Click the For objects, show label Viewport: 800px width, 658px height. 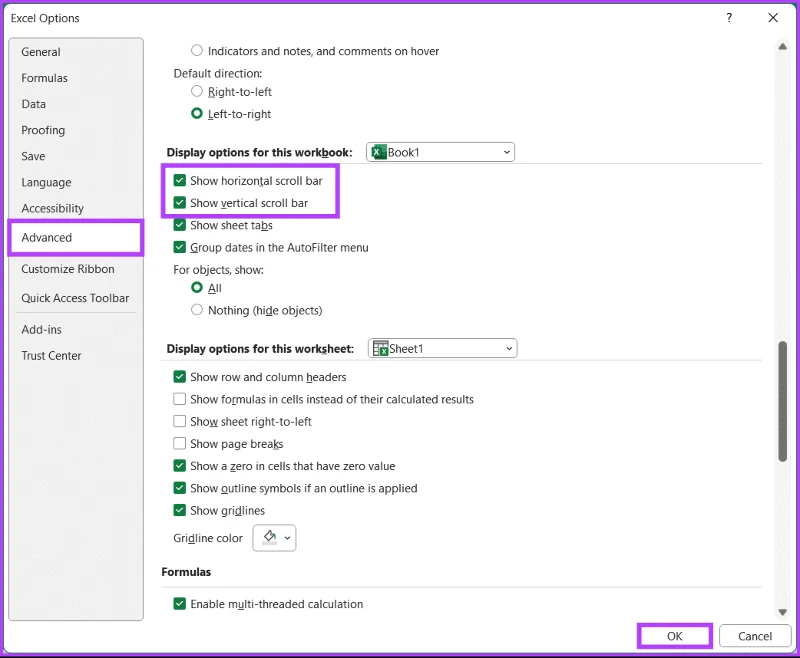point(218,269)
